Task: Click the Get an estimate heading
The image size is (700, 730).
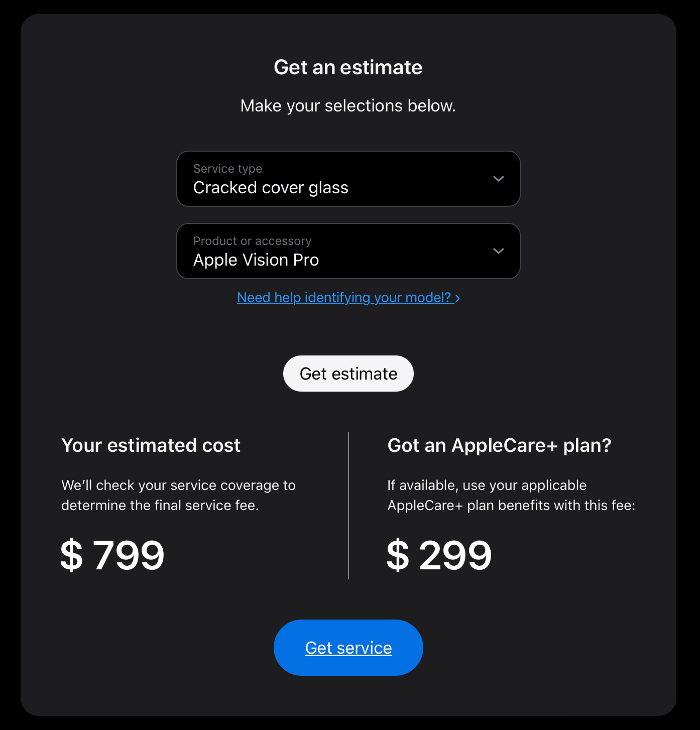Action: click(348, 67)
